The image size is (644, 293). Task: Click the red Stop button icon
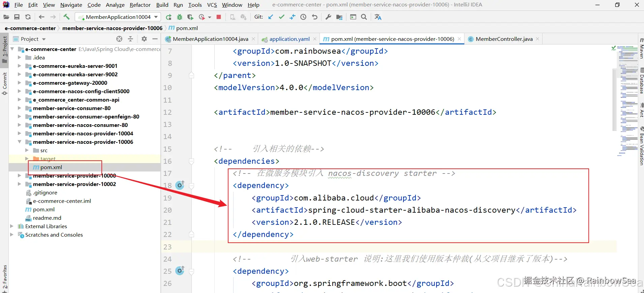(x=219, y=17)
